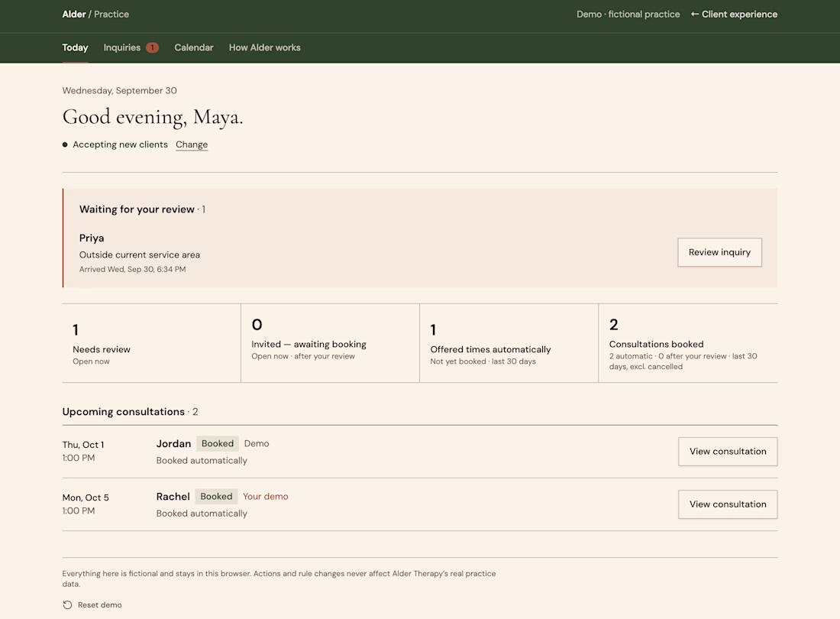Click the Alder logo text
840x619 pixels.
pyautogui.click(x=74, y=15)
